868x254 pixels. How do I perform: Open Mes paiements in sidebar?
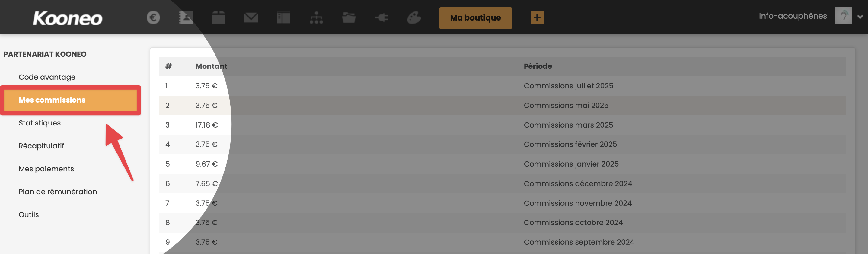pos(46,169)
